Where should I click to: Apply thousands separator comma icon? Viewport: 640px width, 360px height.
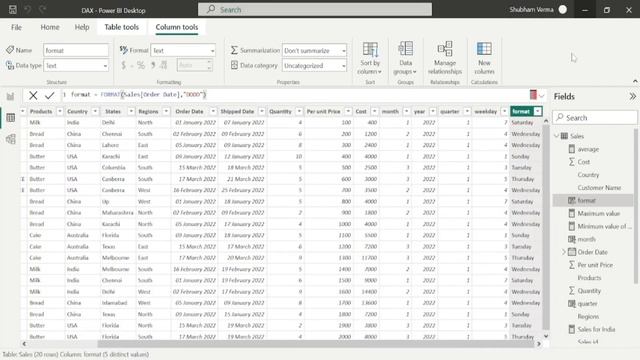point(153,65)
